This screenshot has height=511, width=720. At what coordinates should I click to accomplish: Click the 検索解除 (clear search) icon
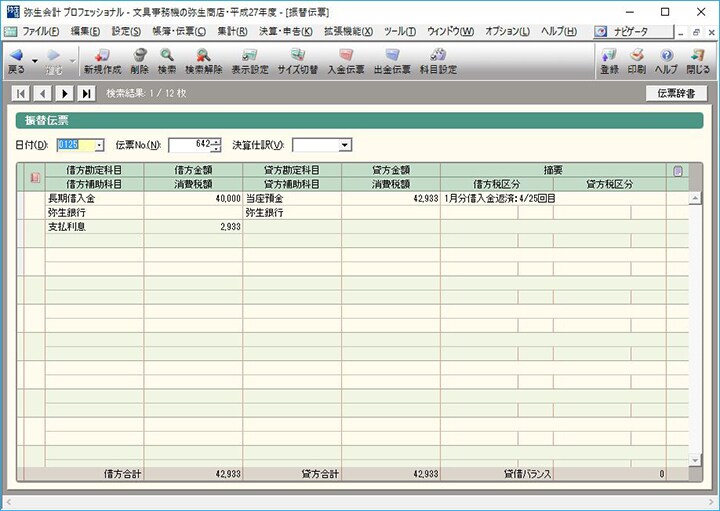(203, 58)
